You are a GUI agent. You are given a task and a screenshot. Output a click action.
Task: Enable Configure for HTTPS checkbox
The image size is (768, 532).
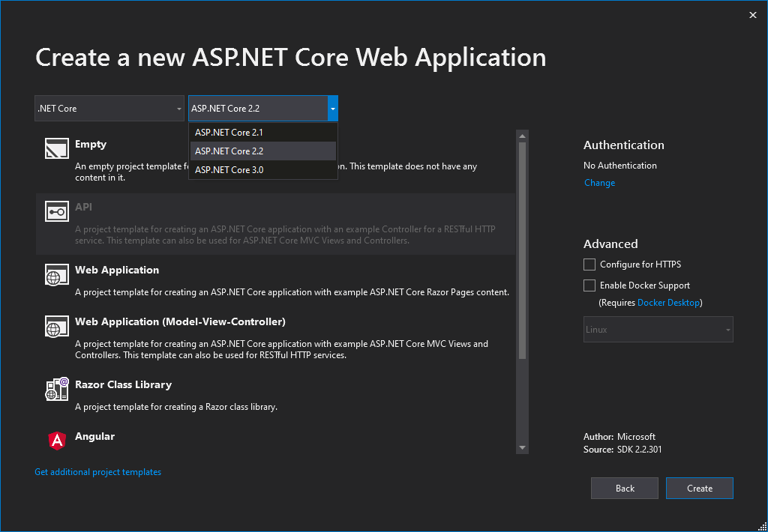pyautogui.click(x=589, y=265)
